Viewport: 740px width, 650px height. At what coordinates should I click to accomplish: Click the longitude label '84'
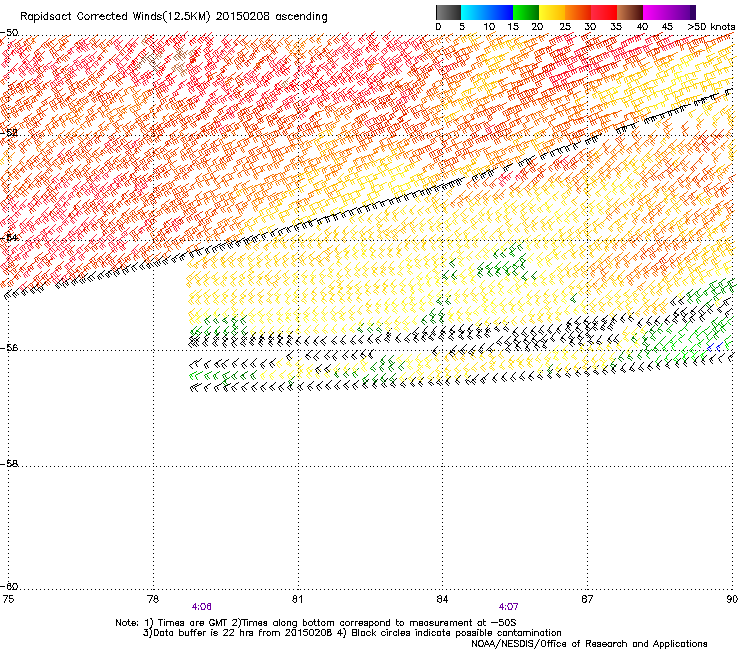click(442, 599)
